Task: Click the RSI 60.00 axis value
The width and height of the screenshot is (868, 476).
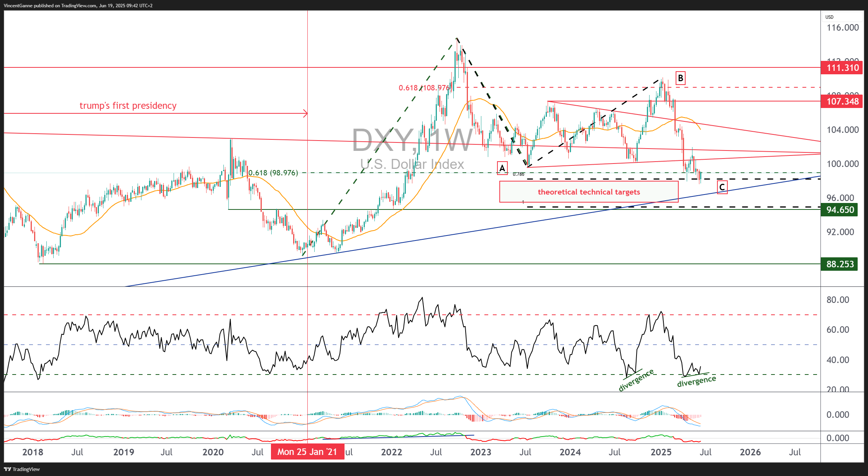Action: pyautogui.click(x=838, y=330)
